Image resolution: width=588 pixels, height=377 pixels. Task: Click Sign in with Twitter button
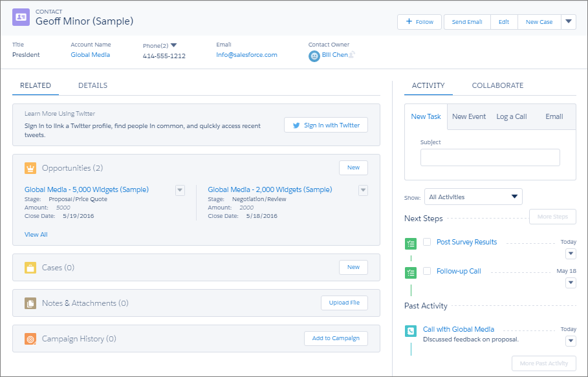coord(326,125)
